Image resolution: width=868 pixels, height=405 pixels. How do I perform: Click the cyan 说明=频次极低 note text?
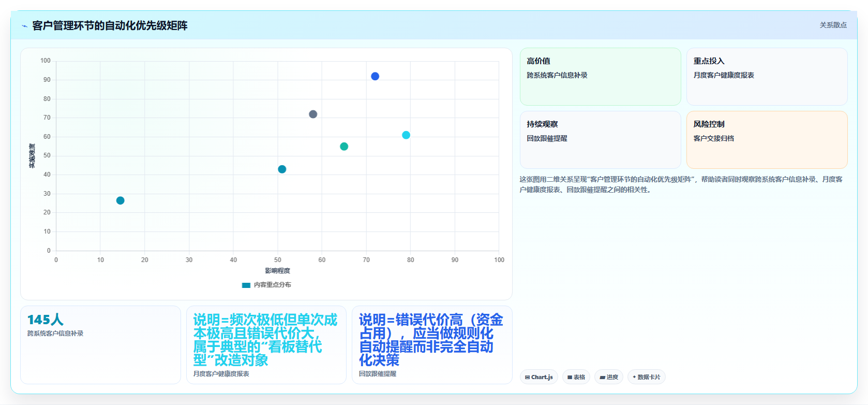[265, 340]
